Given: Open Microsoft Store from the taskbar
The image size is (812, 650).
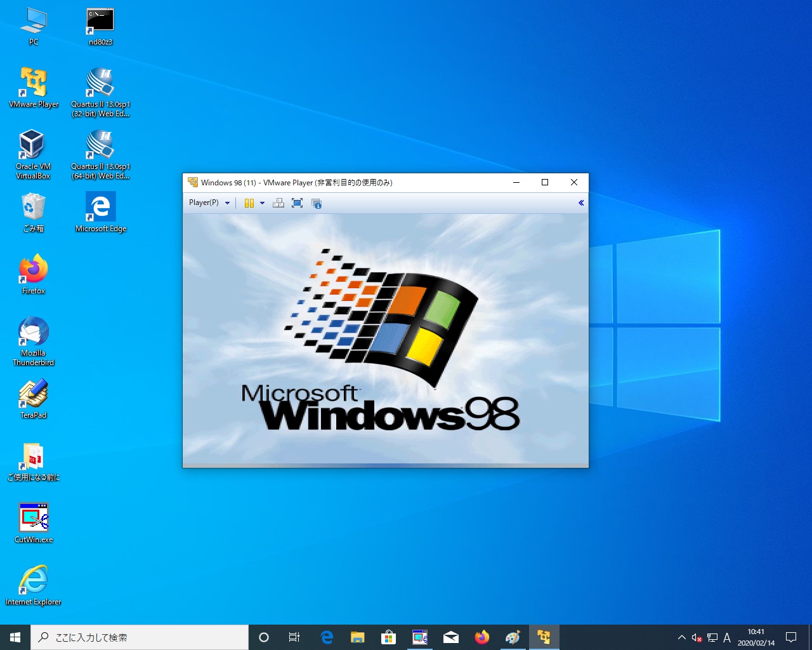Looking at the screenshot, I should tap(389, 637).
